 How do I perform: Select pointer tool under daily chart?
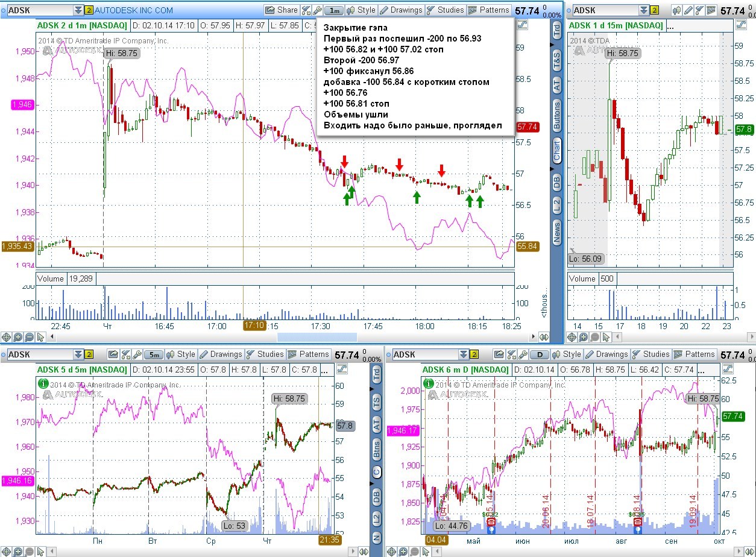click(426, 551)
